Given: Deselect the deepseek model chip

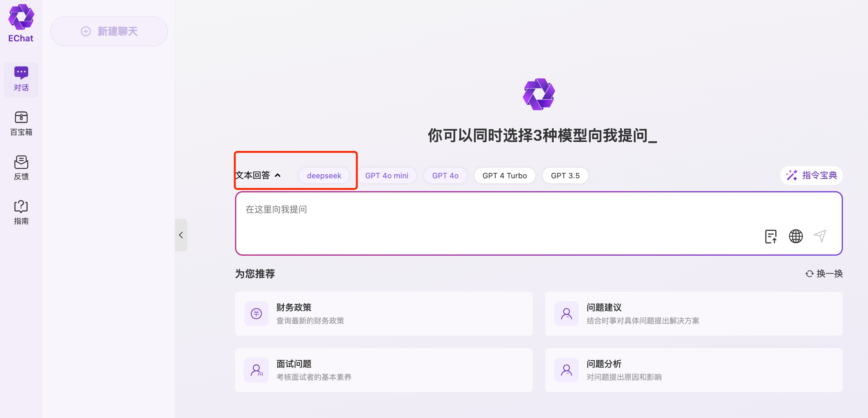Looking at the screenshot, I should pyautogui.click(x=324, y=175).
